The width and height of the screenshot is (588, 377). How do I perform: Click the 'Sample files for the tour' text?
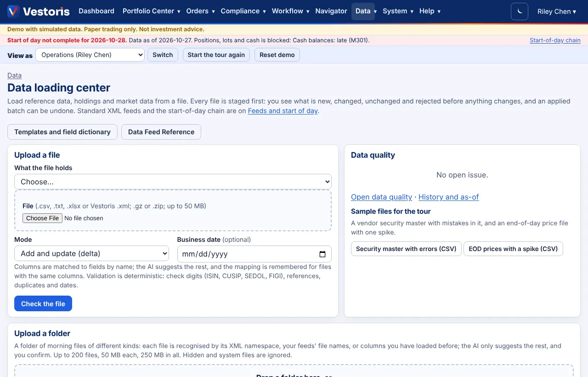(x=391, y=211)
